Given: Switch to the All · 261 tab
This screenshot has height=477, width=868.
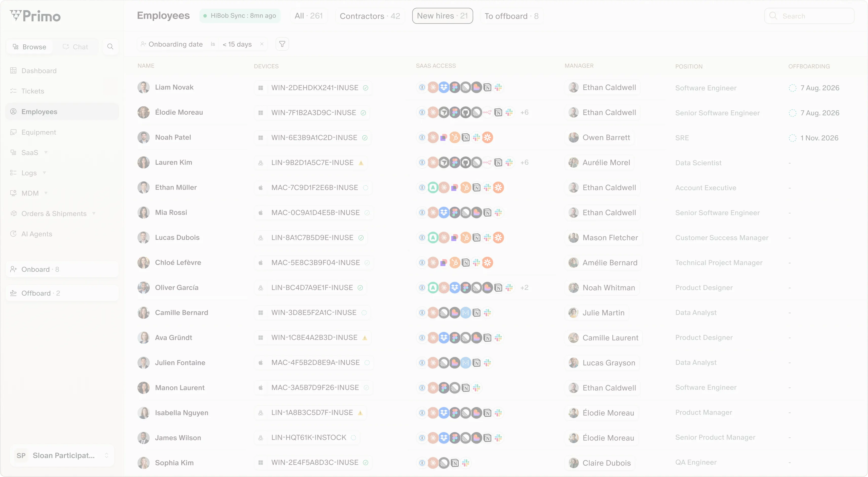Looking at the screenshot, I should (309, 16).
